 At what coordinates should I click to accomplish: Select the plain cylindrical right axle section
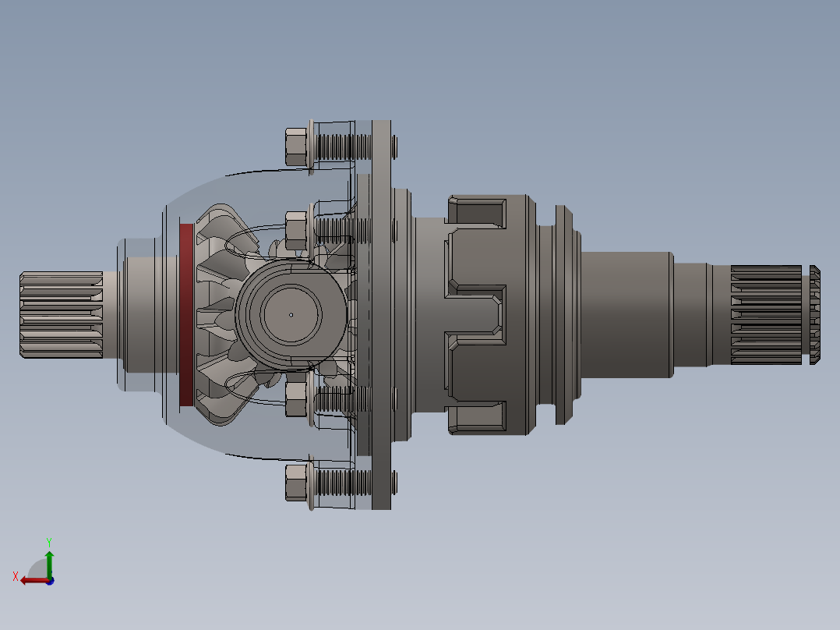pos(626,315)
